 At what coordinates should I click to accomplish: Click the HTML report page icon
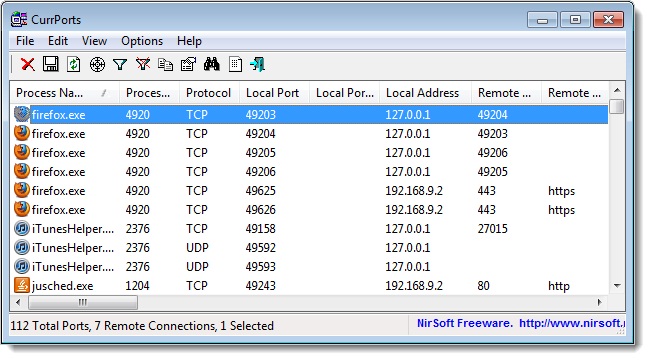click(235, 64)
